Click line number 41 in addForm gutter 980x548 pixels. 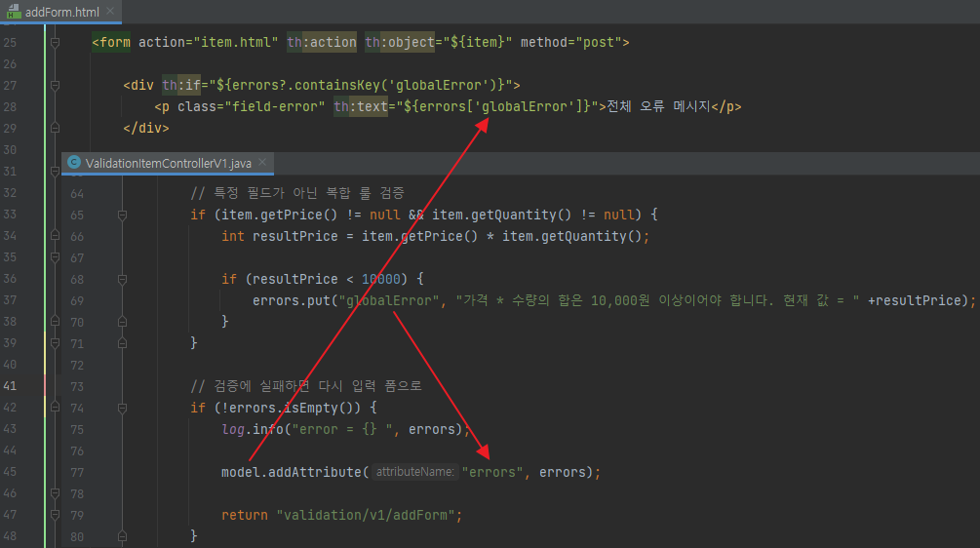tap(10, 385)
